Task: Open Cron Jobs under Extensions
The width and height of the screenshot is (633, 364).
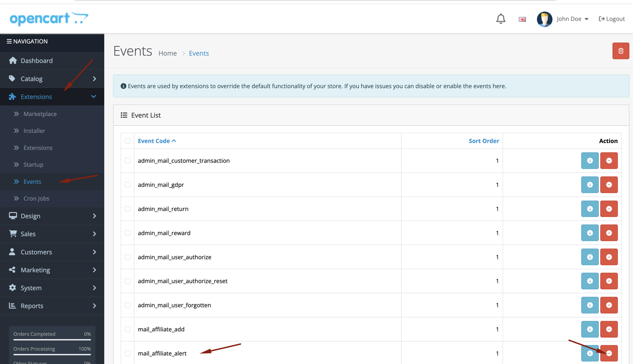Action: point(52,198)
